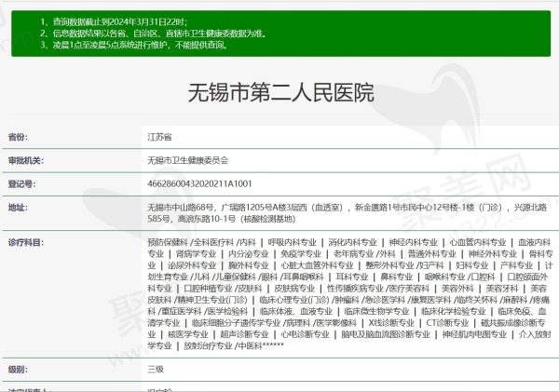This screenshot has width=559, height=392.
Task: Select 医疗美容科 in departments list
Action: point(409,289)
